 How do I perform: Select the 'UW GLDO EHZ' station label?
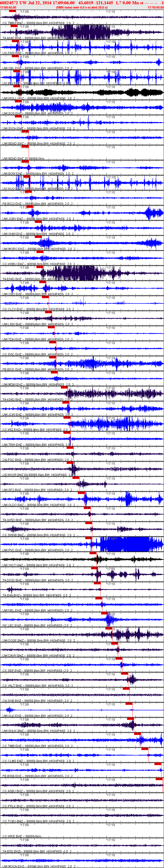click(13, 505)
